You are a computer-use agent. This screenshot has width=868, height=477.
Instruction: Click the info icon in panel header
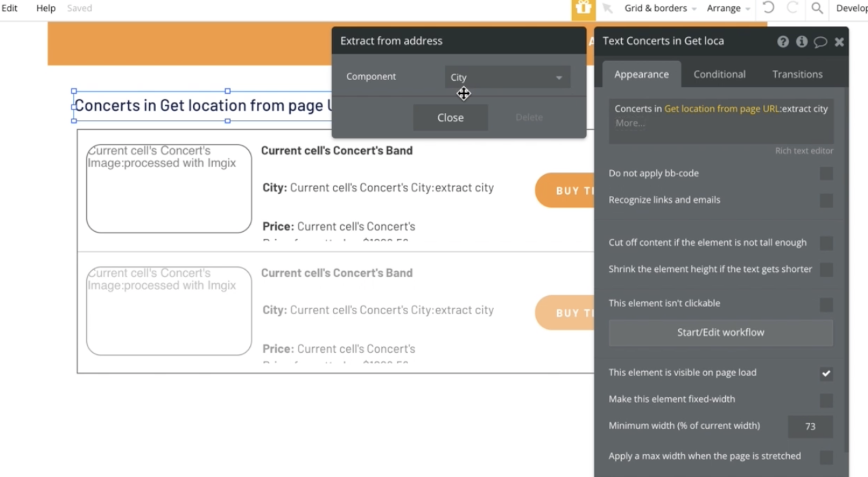[x=802, y=42]
